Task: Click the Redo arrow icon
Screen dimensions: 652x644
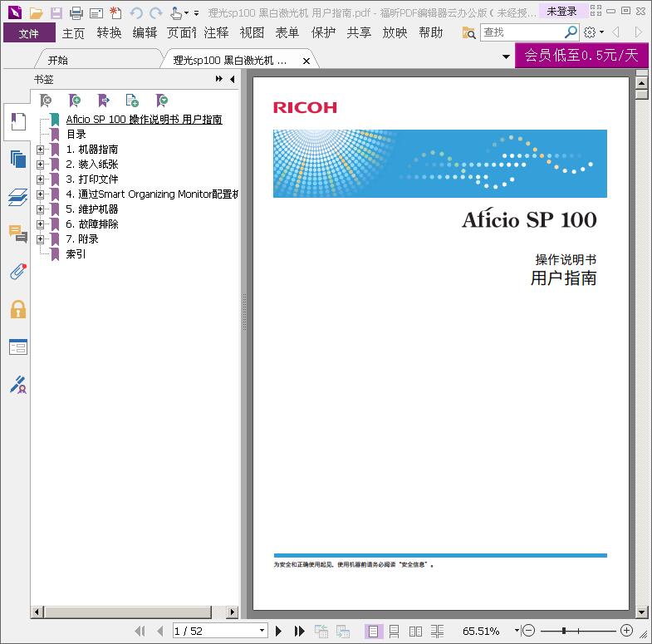Action: 156,13
